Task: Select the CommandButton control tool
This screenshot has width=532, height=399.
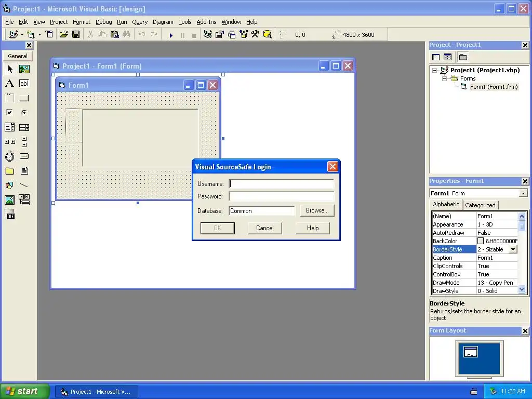Action: [x=24, y=98]
